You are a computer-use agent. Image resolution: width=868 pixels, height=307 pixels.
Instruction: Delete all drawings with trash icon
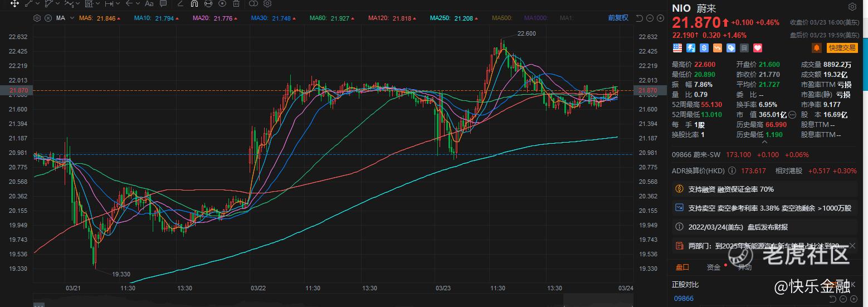(x=236, y=3)
